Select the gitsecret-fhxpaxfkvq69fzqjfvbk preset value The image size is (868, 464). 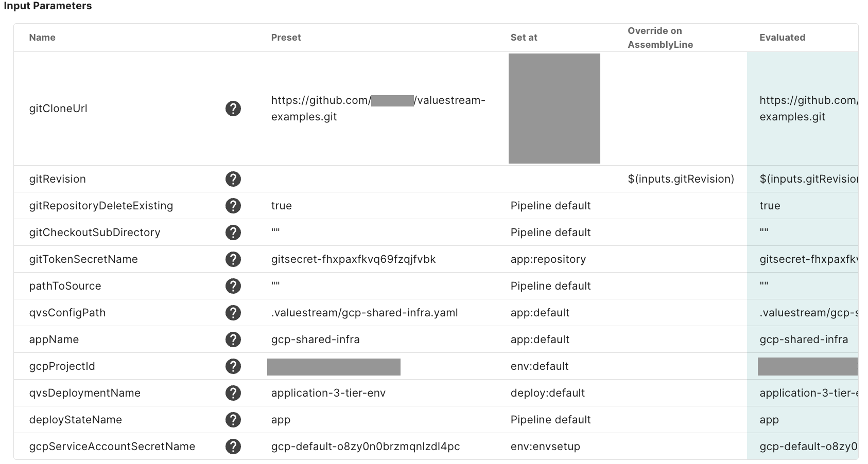353,259
